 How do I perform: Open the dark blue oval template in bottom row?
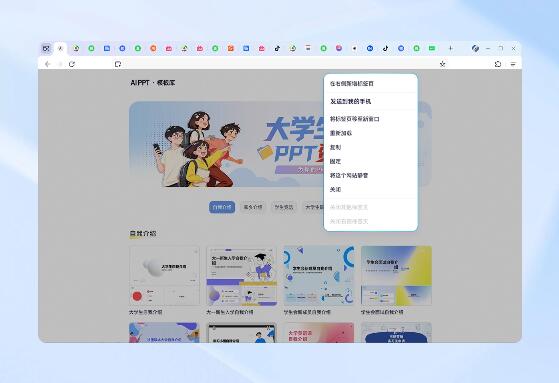[x=396, y=332]
